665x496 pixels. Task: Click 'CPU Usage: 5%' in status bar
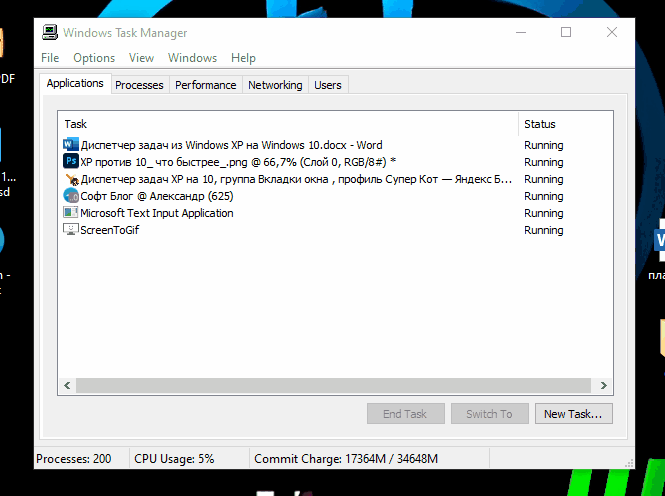pyautogui.click(x=174, y=459)
